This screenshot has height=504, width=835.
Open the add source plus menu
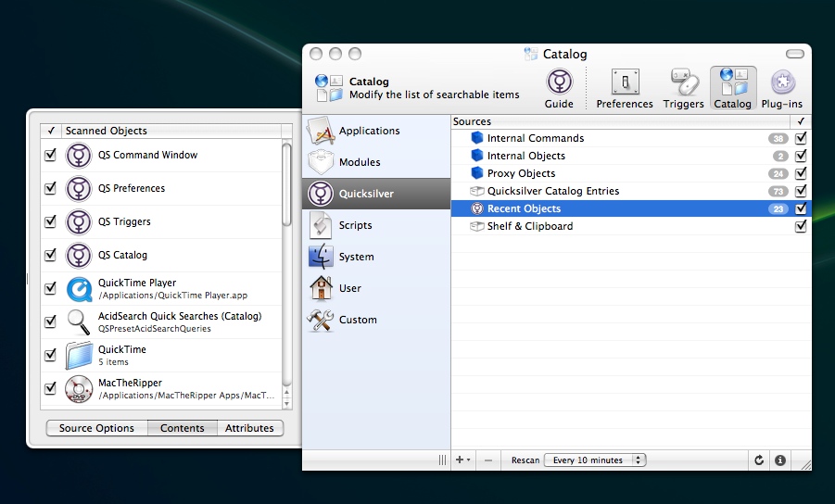pos(462,460)
